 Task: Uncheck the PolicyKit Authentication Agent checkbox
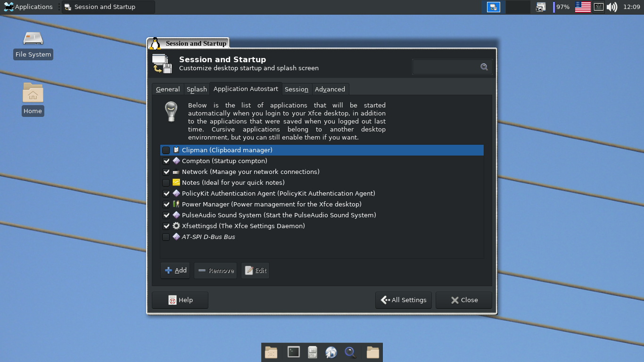[x=166, y=193]
